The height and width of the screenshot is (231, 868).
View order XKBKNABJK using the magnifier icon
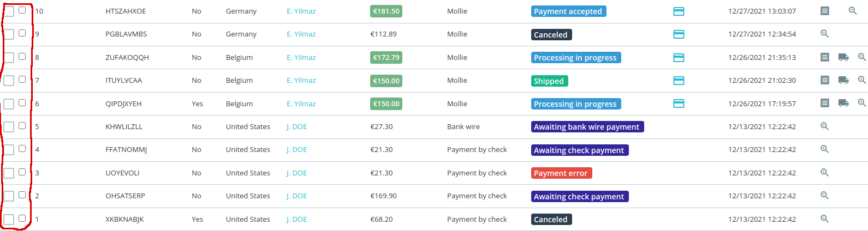coord(824,219)
